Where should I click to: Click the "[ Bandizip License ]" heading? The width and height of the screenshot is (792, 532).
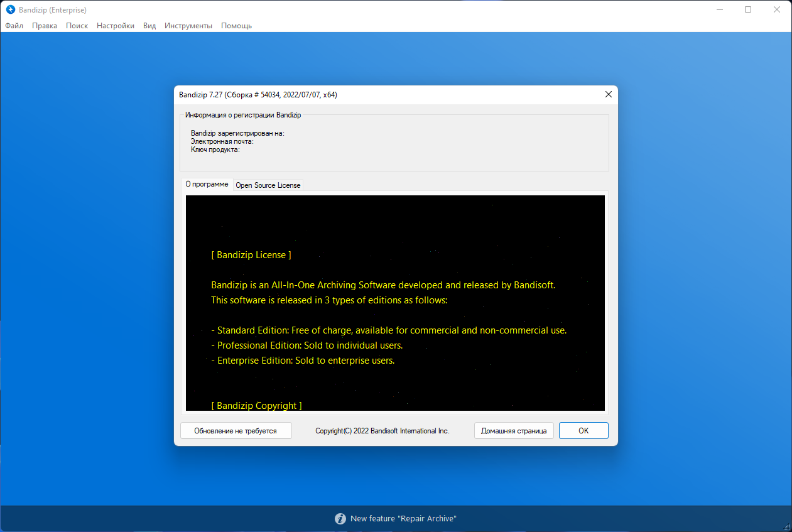(251, 255)
